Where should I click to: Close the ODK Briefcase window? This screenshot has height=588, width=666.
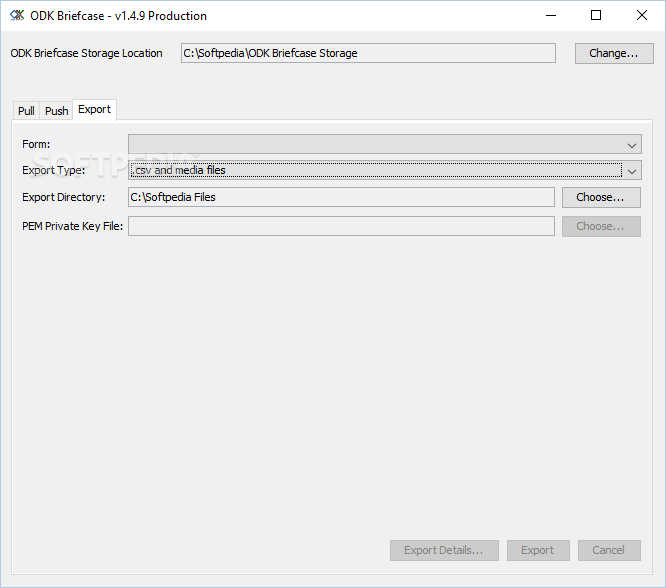pyautogui.click(x=642, y=16)
